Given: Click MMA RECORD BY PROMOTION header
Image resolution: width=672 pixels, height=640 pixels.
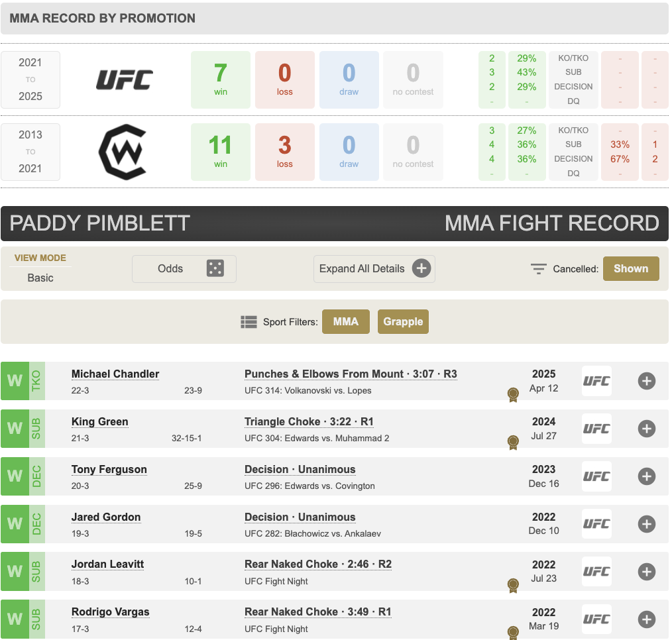Looking at the screenshot, I should point(103,18).
